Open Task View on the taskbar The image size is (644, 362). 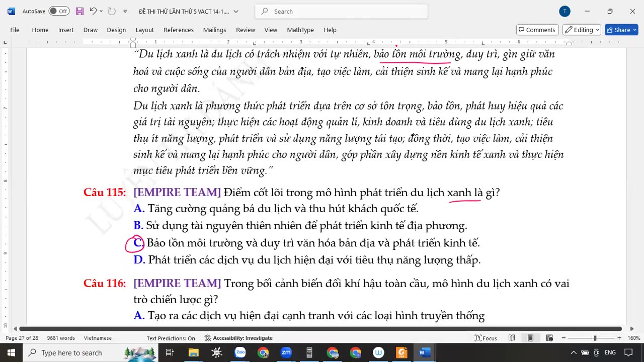click(170, 353)
